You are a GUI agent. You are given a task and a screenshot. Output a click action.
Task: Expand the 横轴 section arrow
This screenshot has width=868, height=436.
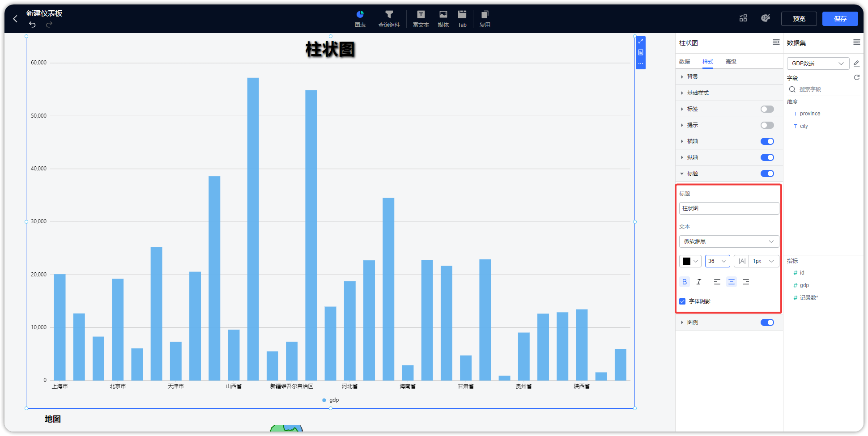pyautogui.click(x=682, y=141)
